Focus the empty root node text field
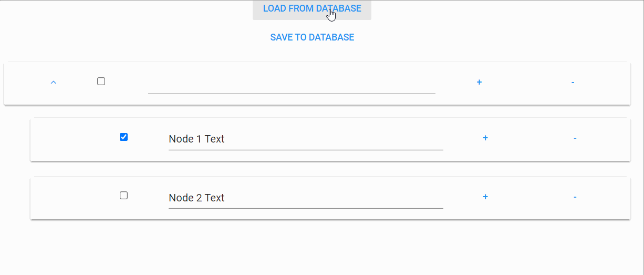644x275 pixels. click(292, 83)
